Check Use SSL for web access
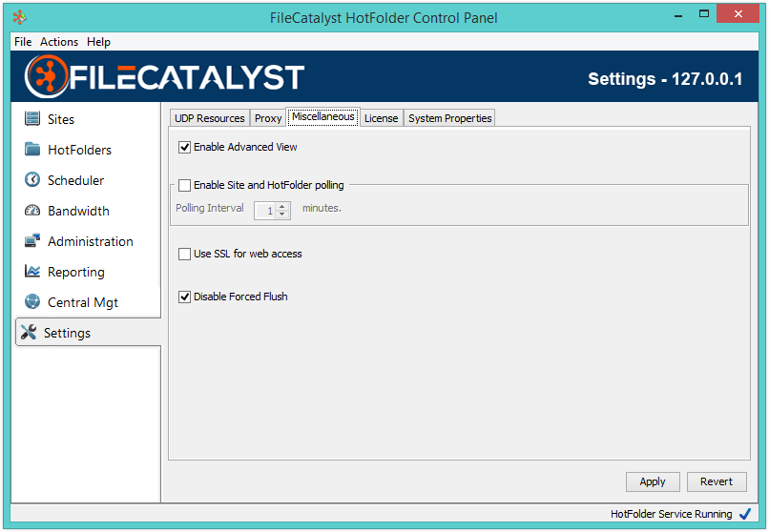 point(184,254)
